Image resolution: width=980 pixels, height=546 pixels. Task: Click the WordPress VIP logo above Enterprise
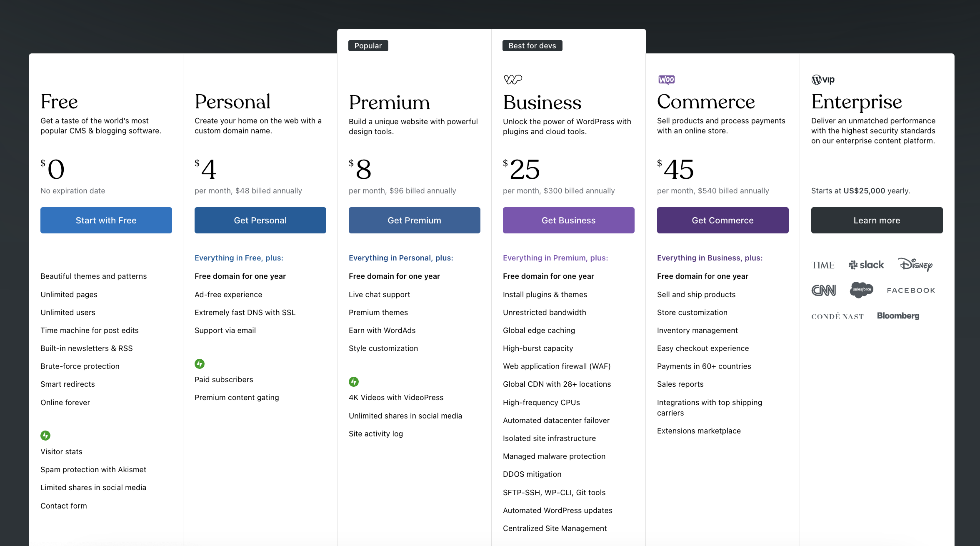[823, 80]
